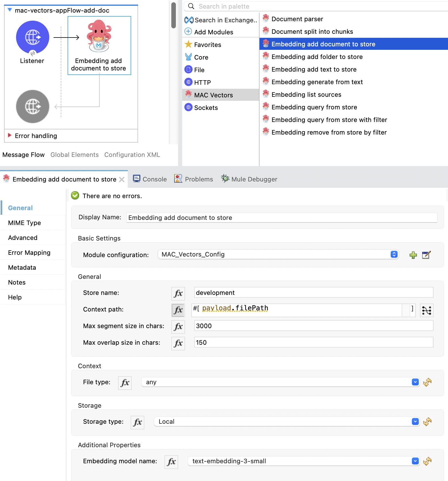Viewport: 448px width, 481px height.
Task: Select Embedding generate from text operation
Action: 313,82
